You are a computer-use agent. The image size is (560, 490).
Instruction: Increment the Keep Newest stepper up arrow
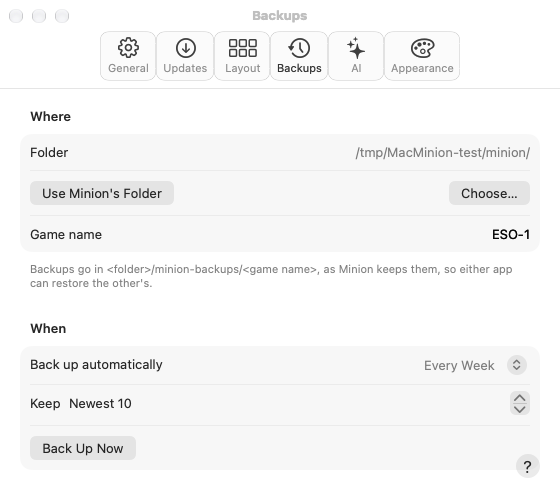(x=520, y=398)
